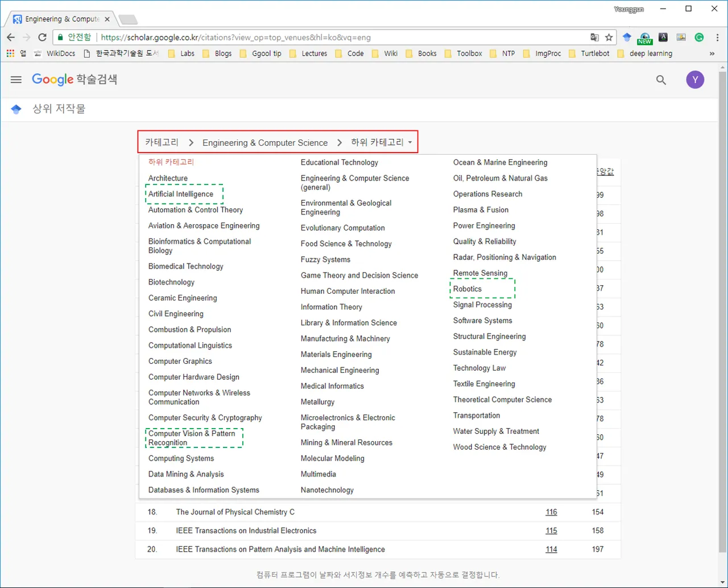Click the Younggun profile label in title bar

(629, 9)
